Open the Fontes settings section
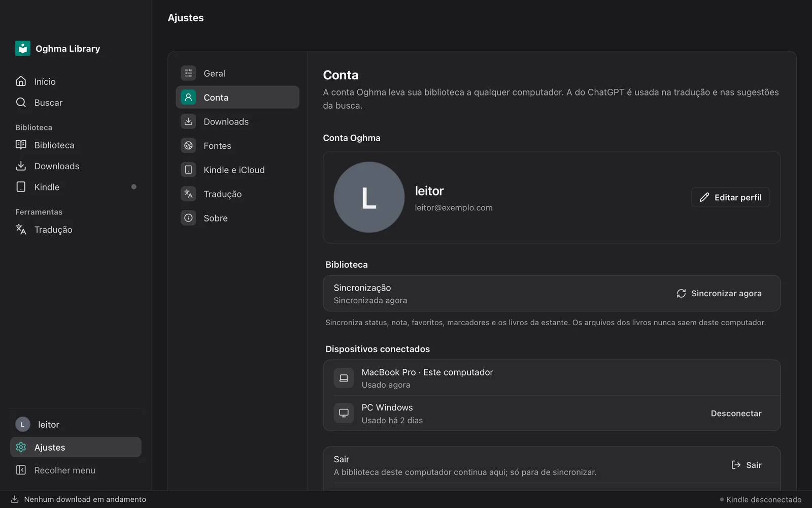This screenshot has height=508, width=812. (238, 146)
